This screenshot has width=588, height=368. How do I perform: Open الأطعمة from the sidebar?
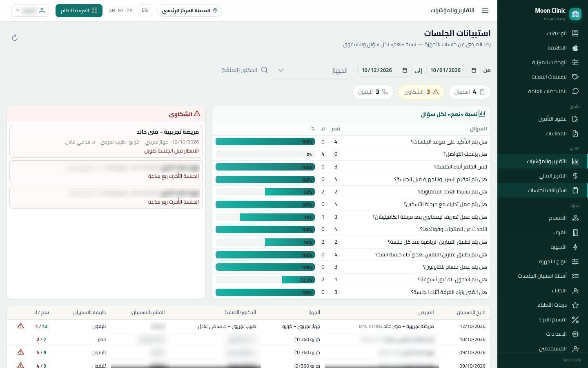click(x=542, y=48)
